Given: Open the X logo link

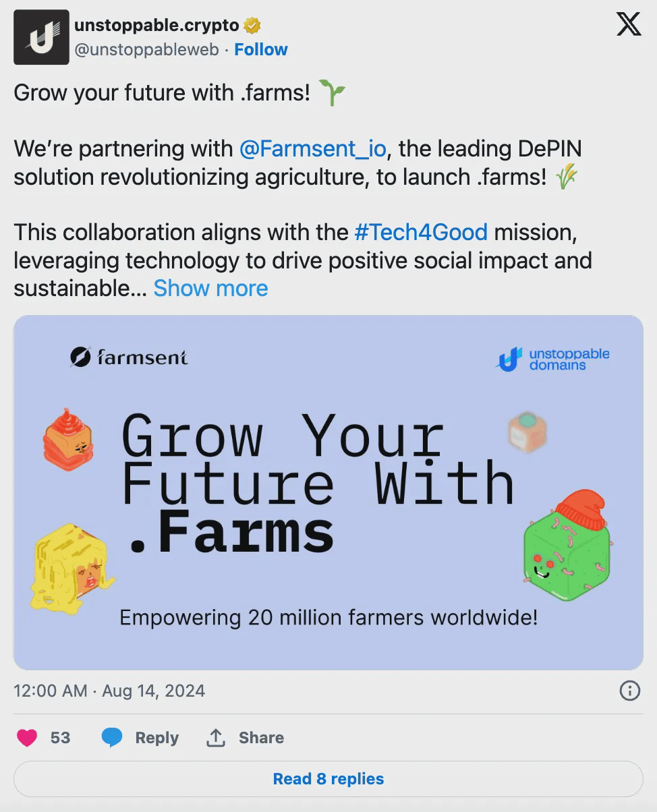Looking at the screenshot, I should click(x=629, y=25).
